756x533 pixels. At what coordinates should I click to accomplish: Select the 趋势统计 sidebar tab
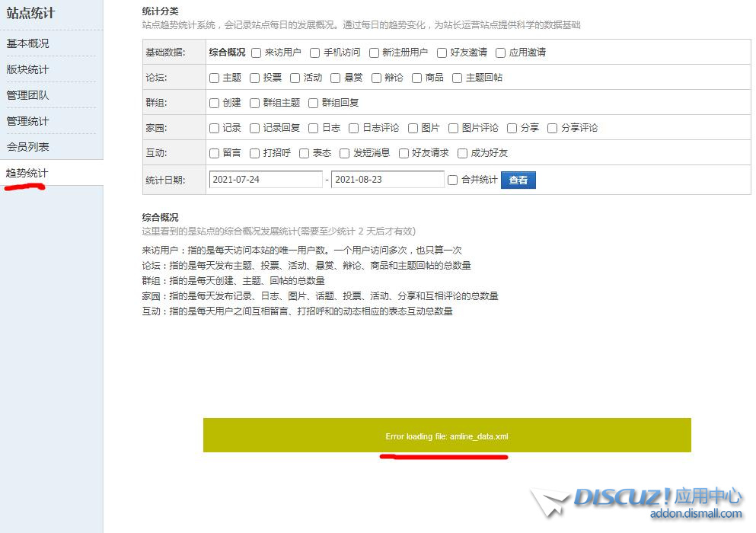pos(27,173)
